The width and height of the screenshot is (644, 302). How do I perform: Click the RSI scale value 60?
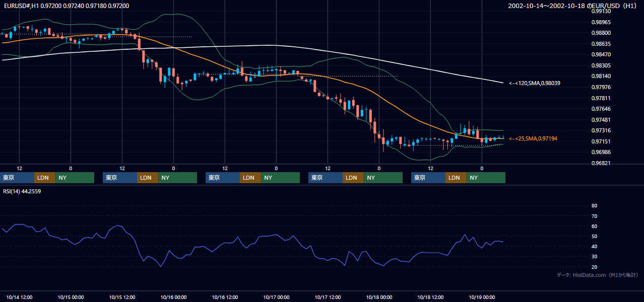594,226
